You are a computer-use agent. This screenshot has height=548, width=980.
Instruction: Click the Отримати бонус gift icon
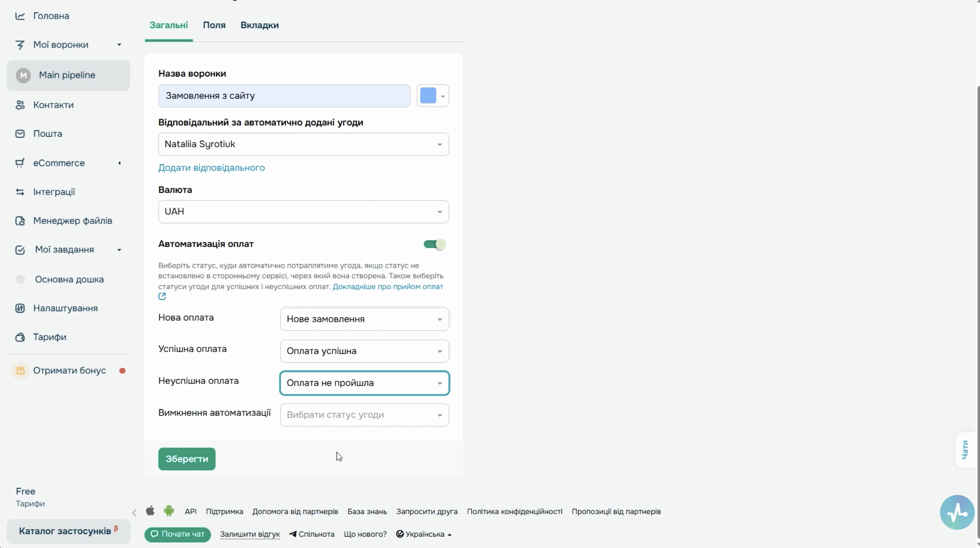pyautogui.click(x=20, y=371)
